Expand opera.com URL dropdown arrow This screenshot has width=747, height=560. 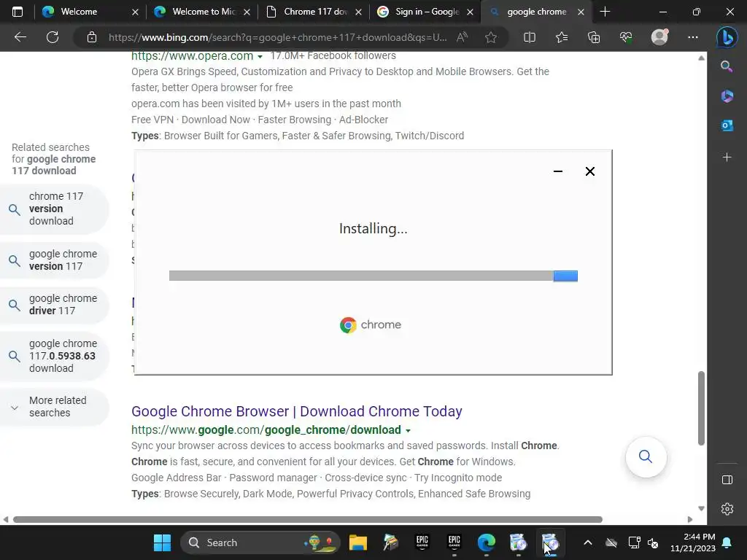coord(260,57)
